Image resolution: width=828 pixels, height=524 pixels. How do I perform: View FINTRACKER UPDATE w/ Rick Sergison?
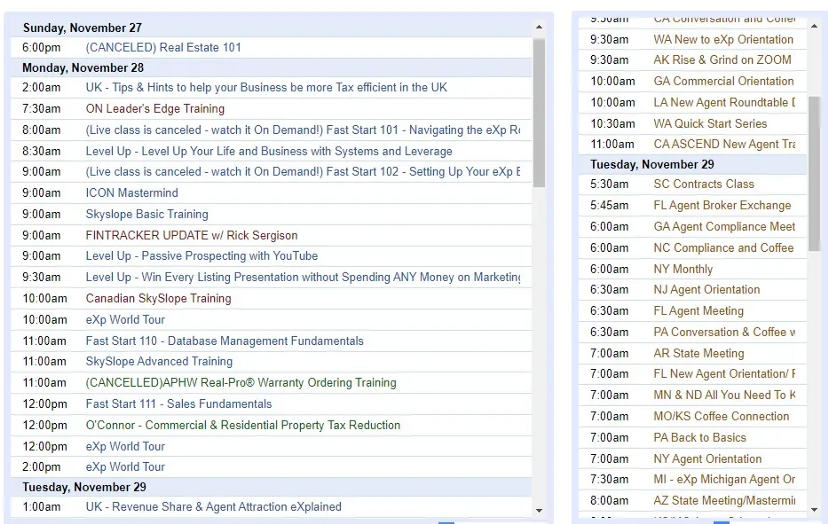click(x=191, y=236)
